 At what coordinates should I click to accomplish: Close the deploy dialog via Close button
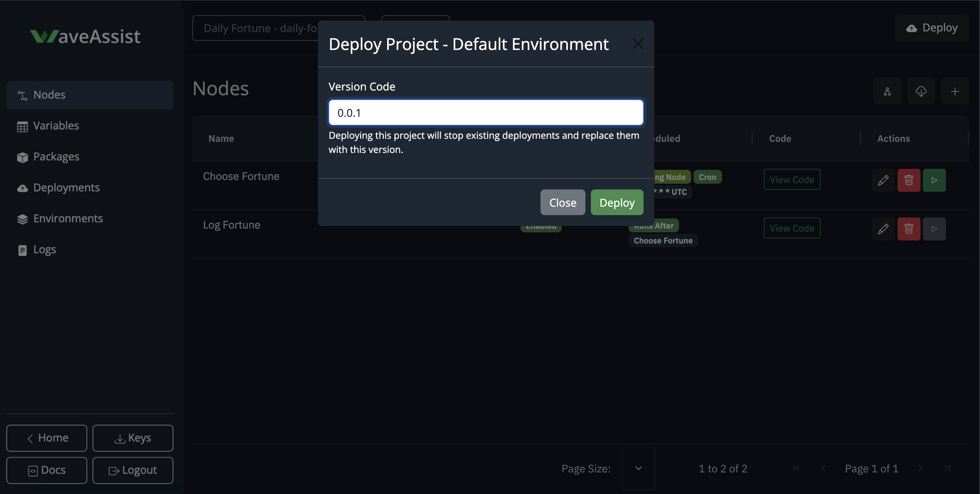[x=563, y=202]
